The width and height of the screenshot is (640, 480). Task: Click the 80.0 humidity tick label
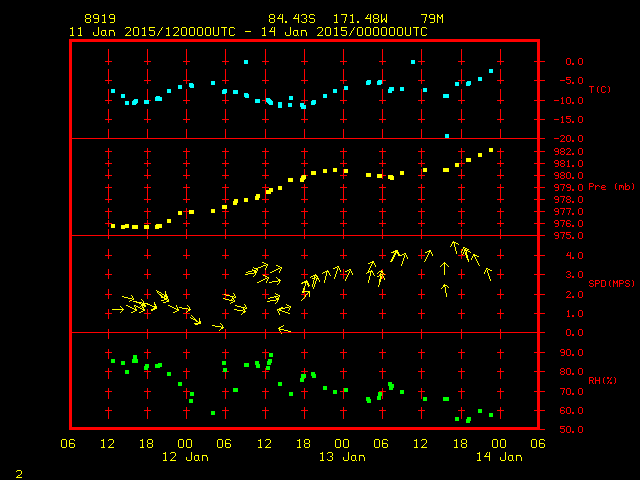[571, 372]
